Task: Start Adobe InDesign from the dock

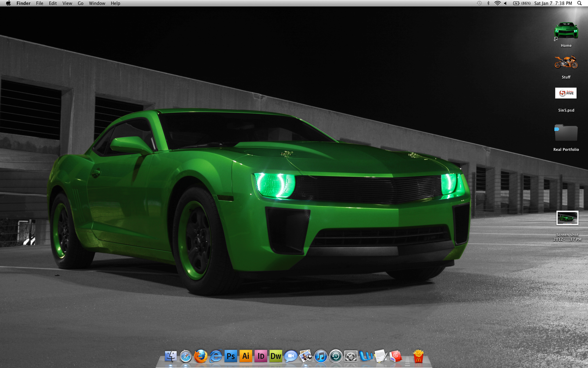Action: 261,356
